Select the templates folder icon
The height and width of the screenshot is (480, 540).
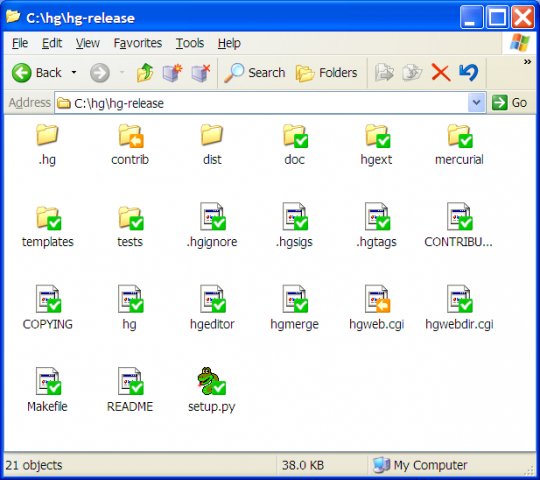(x=48, y=218)
